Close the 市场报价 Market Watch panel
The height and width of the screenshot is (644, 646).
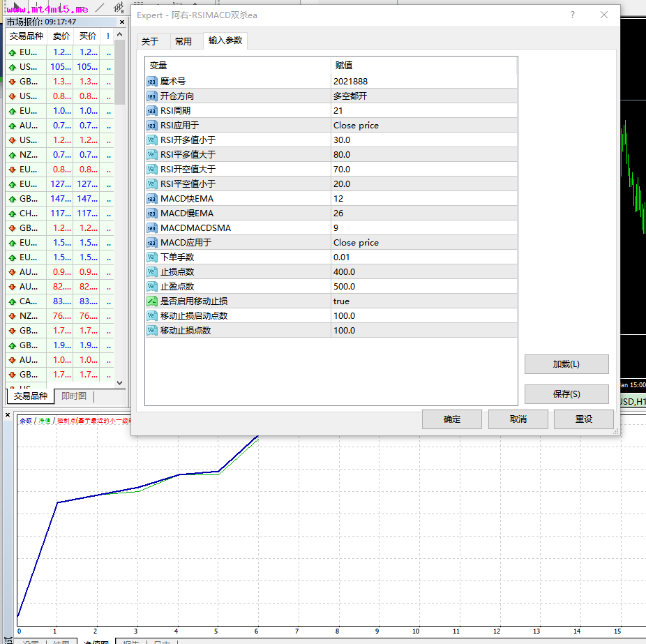[122, 22]
